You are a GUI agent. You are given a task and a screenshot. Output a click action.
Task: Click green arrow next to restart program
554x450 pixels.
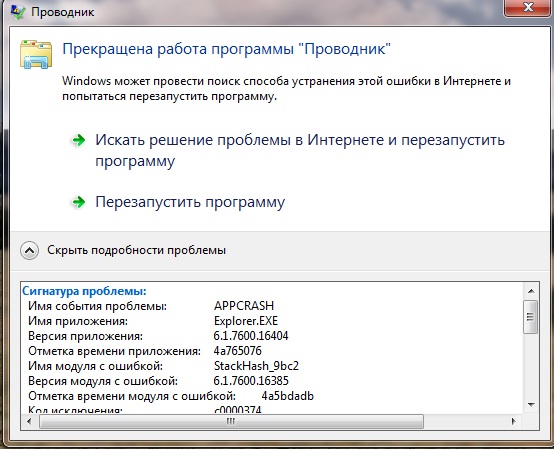[x=78, y=202]
